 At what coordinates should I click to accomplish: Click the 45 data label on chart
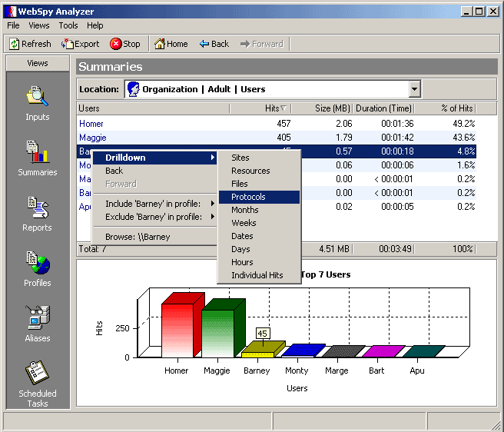[263, 334]
